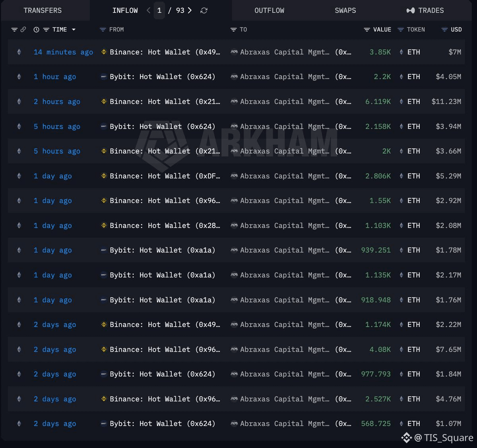The width and height of the screenshot is (477, 448).
Task: Filter by the VALUE column
Action: click(367, 29)
